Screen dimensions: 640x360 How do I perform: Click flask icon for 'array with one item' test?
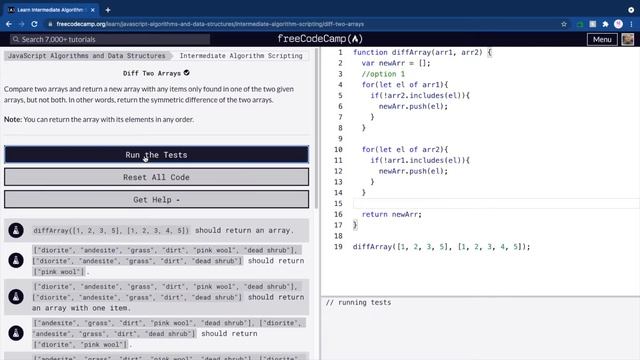pos(16,297)
